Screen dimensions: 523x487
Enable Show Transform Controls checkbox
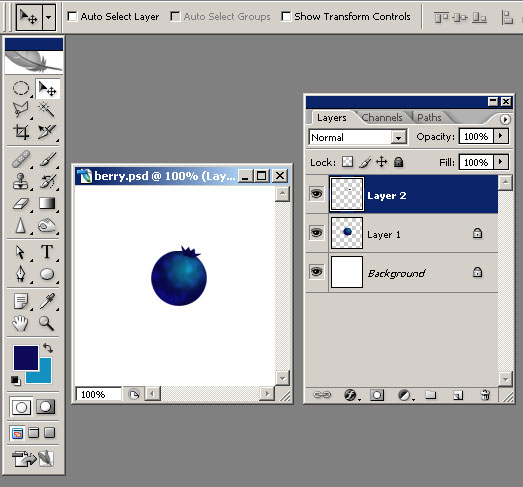point(286,16)
